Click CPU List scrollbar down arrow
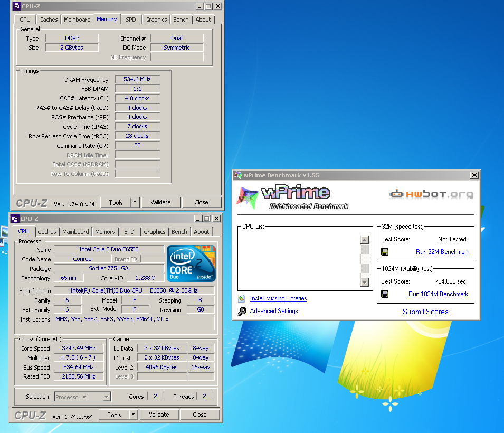 pos(365,283)
